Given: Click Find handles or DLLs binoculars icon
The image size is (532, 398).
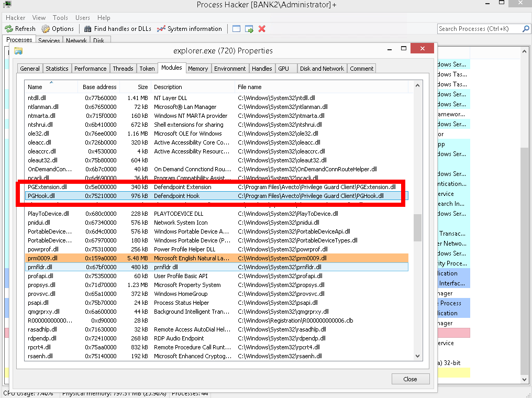Looking at the screenshot, I should 87,29.
